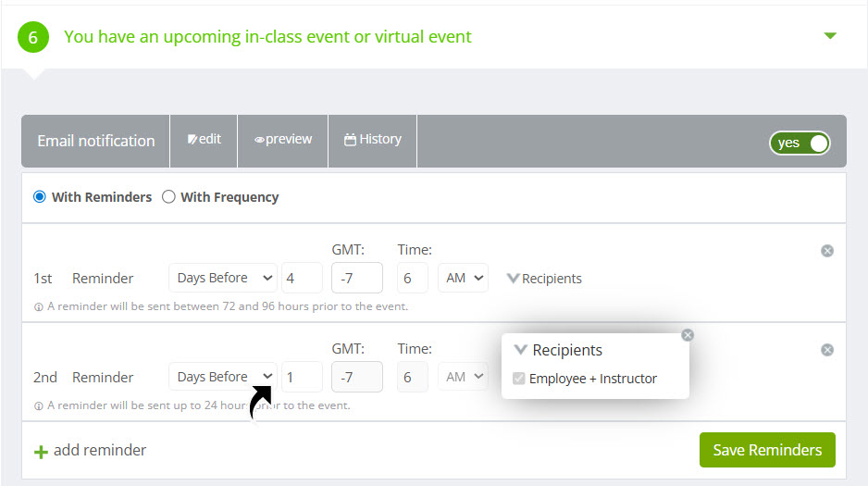Open the edit tab for the email
Screen dimensions: 868x486
[204, 140]
